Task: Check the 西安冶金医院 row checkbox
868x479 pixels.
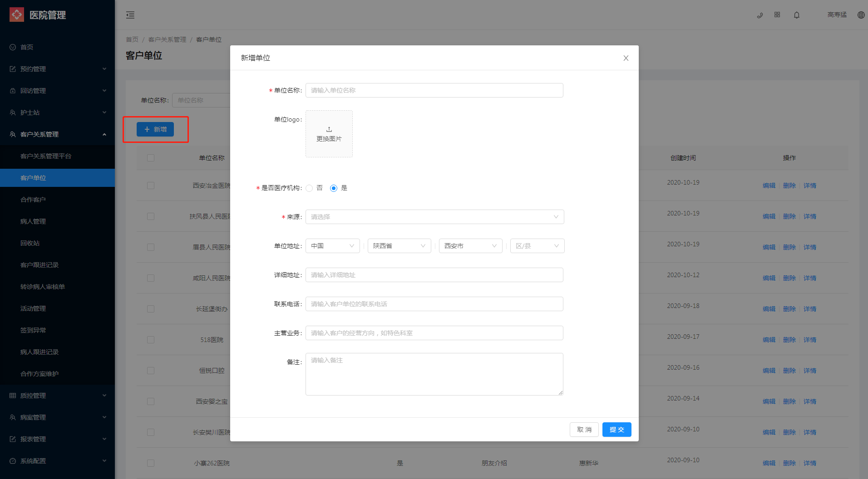Action: [151, 186]
